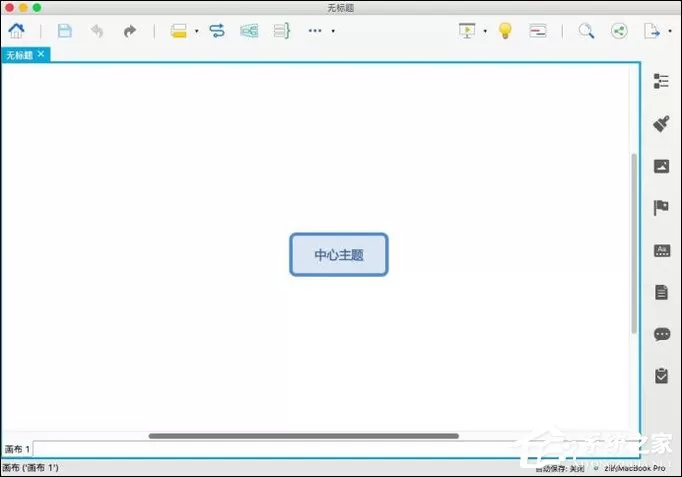Select the 中心主题 central topic
Screen dimensions: 682x477
(339, 254)
